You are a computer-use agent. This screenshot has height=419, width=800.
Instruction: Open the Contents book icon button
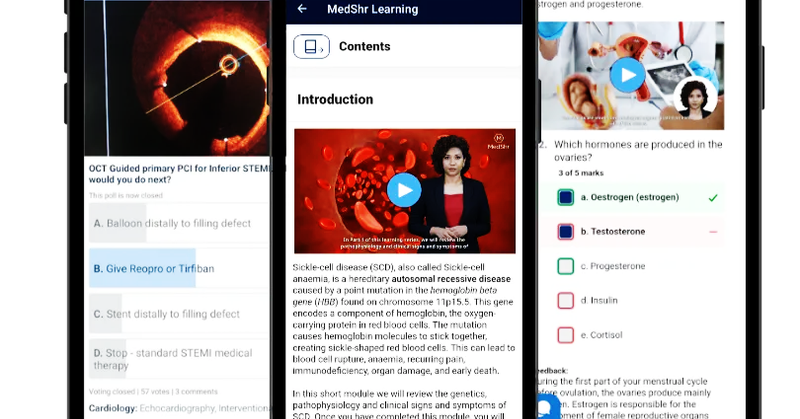point(311,46)
